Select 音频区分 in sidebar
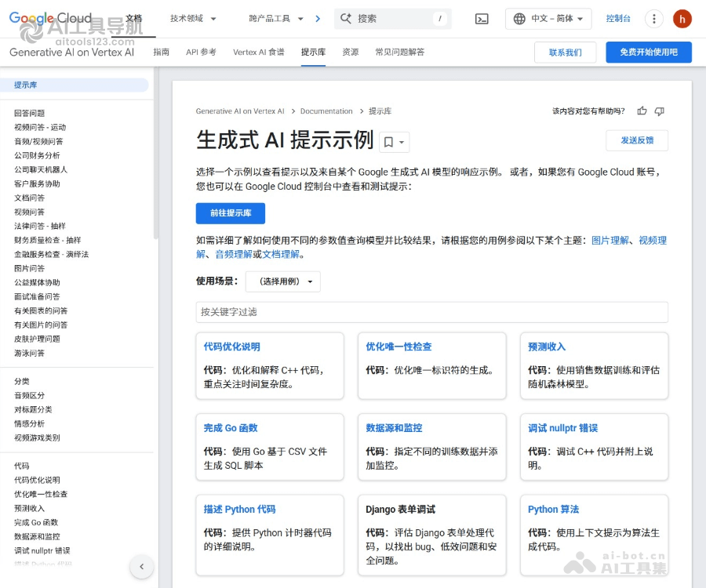This screenshot has width=706, height=588. [29, 395]
